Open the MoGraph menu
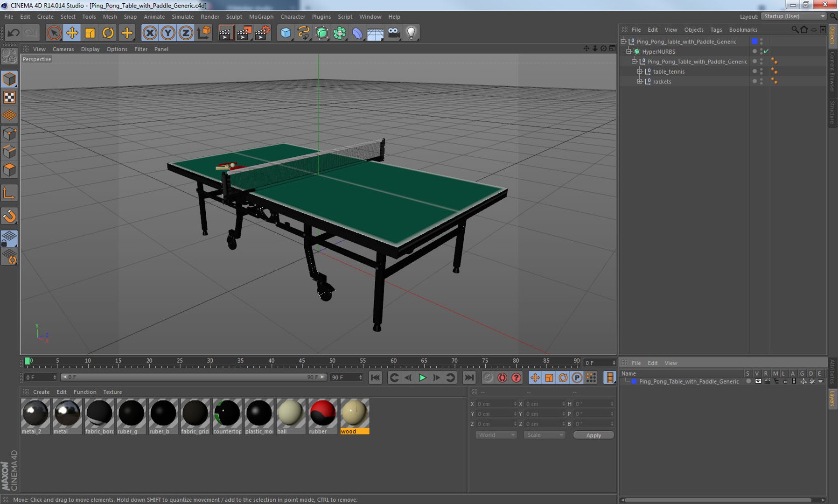This screenshot has height=504, width=838. (x=261, y=16)
